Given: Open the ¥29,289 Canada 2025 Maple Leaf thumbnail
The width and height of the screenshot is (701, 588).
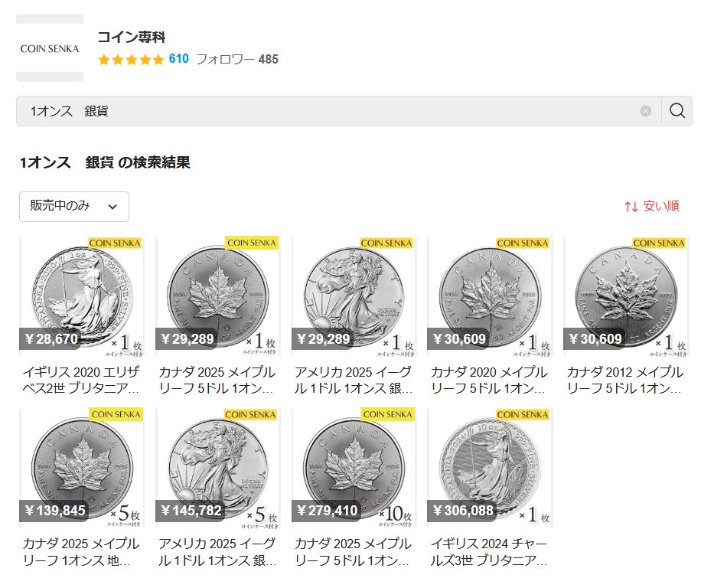Looking at the screenshot, I should (217, 296).
